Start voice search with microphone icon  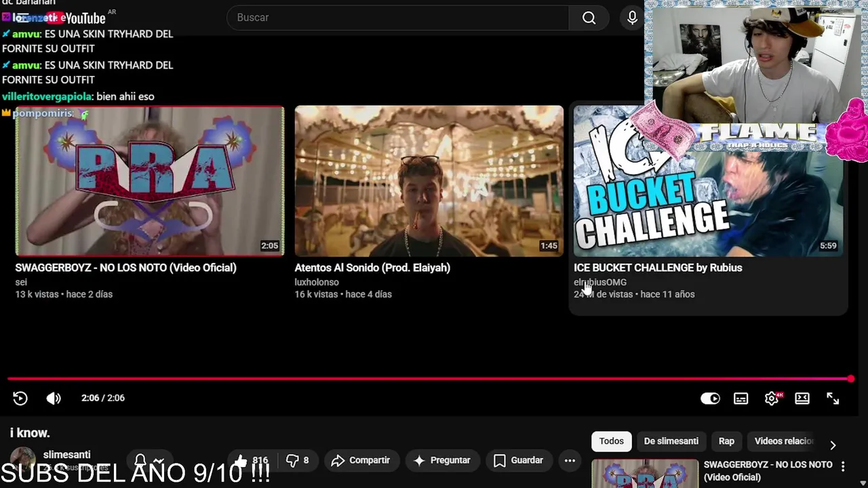pos(632,18)
